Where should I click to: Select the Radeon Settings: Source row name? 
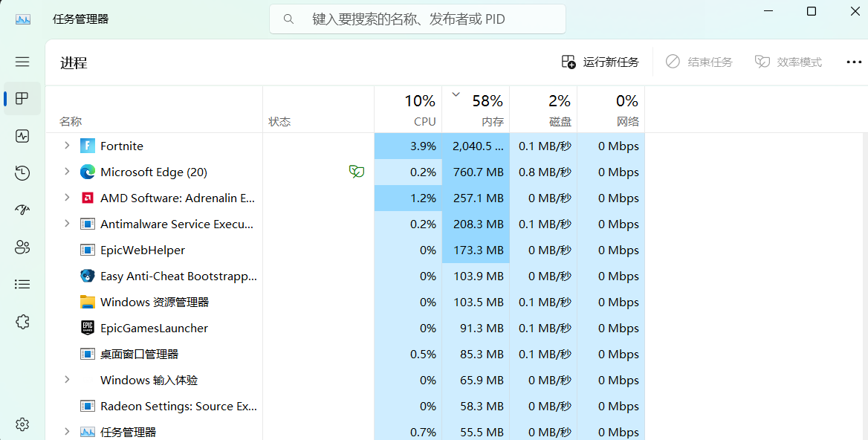(179, 407)
